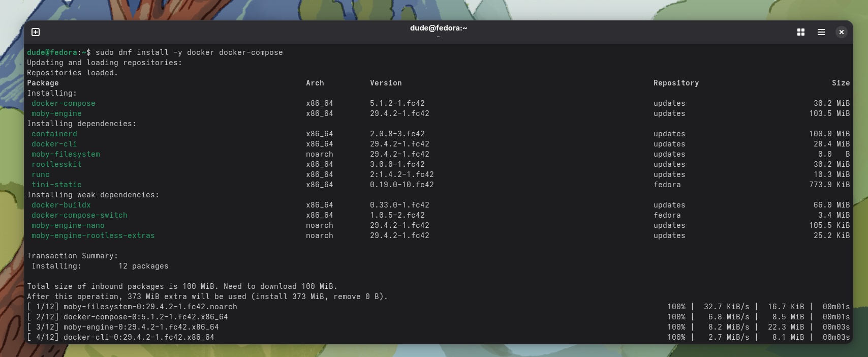The image size is (868, 357).
Task: Click the Package column header
Action: coord(43,83)
